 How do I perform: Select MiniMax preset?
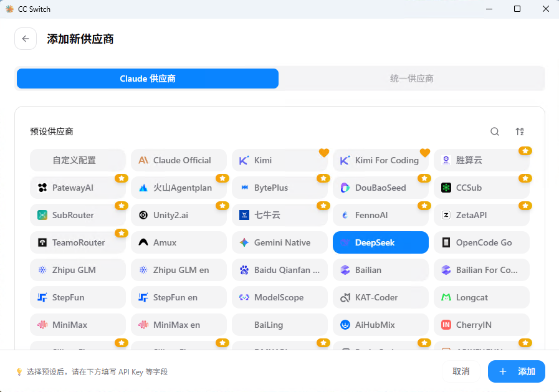click(x=78, y=325)
